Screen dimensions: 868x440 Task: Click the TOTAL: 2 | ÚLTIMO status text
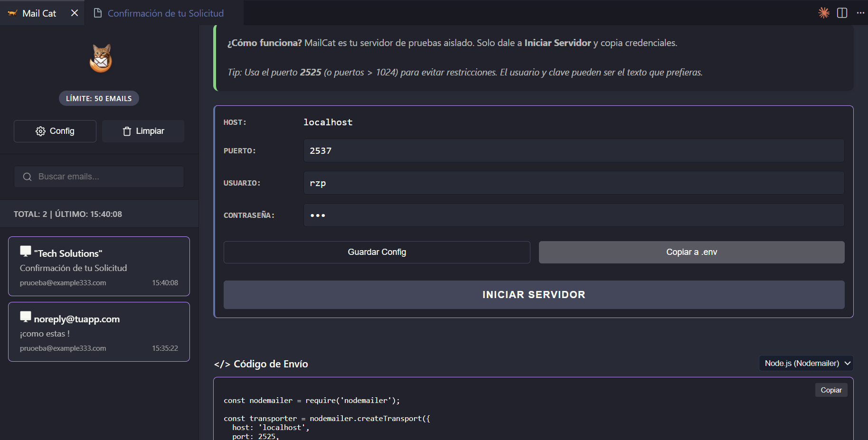point(68,214)
